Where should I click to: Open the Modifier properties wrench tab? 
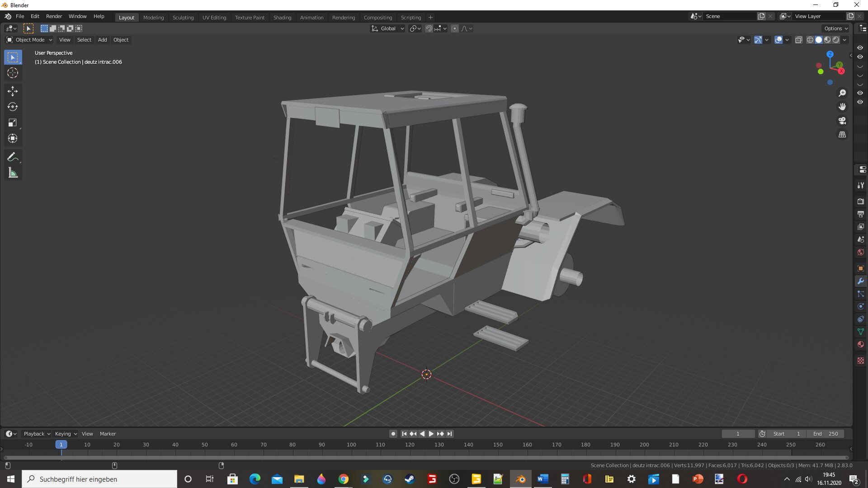861,281
